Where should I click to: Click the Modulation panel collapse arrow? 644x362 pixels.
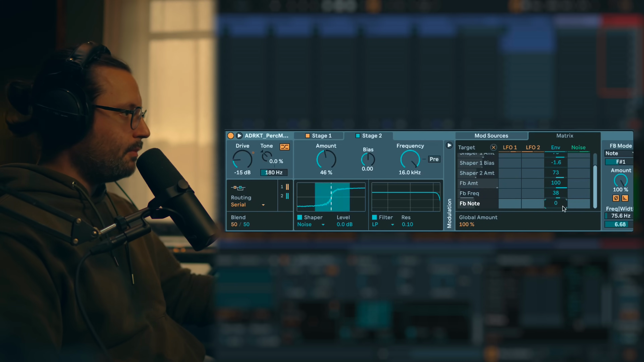tap(449, 145)
